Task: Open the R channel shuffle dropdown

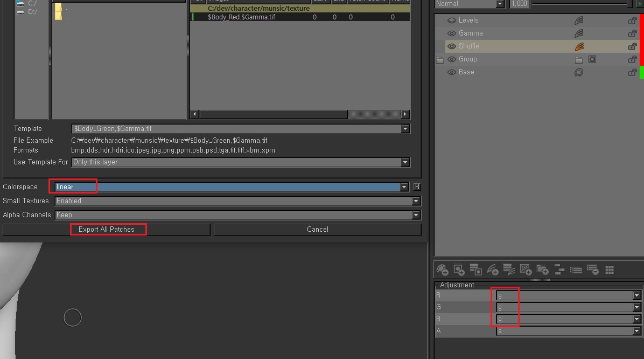Action: coord(636,295)
